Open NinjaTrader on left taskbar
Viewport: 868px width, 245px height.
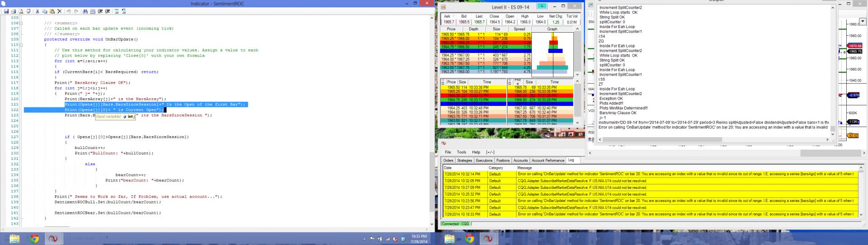(53, 239)
